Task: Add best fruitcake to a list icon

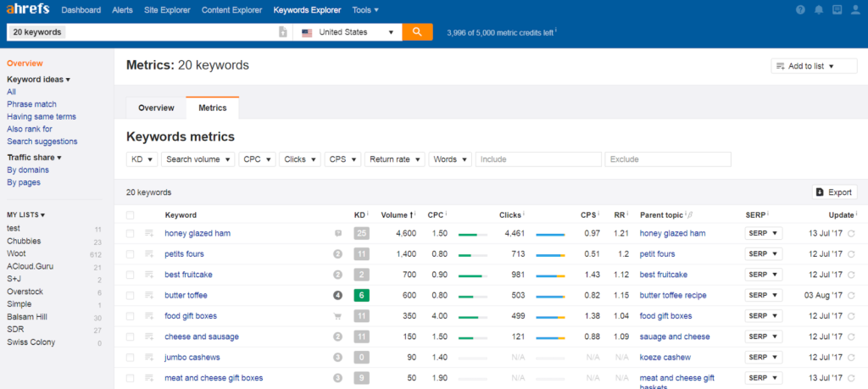Action: 149,275
